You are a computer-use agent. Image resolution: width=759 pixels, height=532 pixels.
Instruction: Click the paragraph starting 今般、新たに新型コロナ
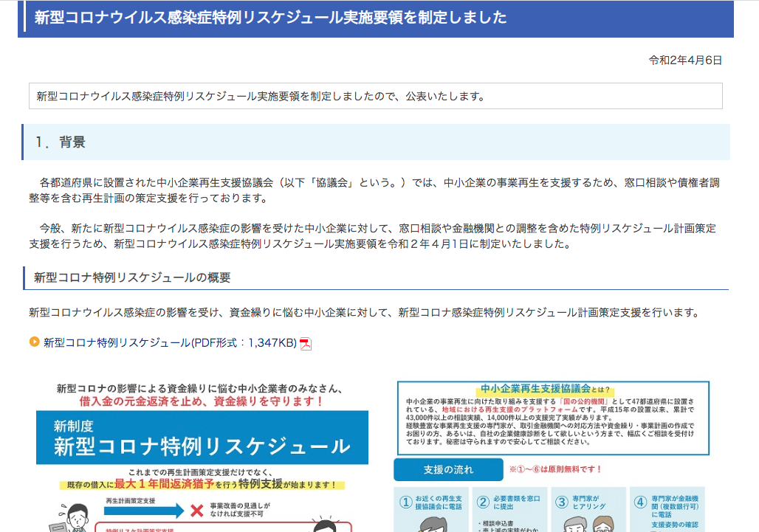pyautogui.click(x=373, y=236)
